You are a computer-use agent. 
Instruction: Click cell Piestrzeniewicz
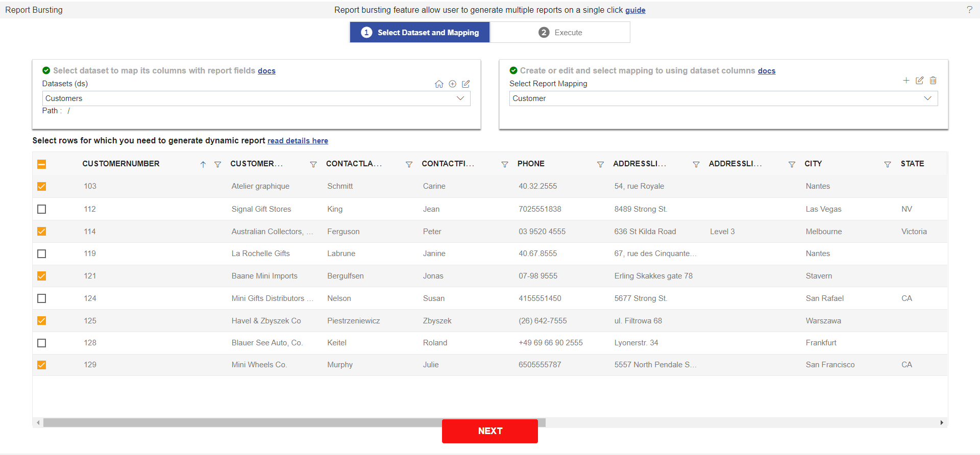(354, 321)
